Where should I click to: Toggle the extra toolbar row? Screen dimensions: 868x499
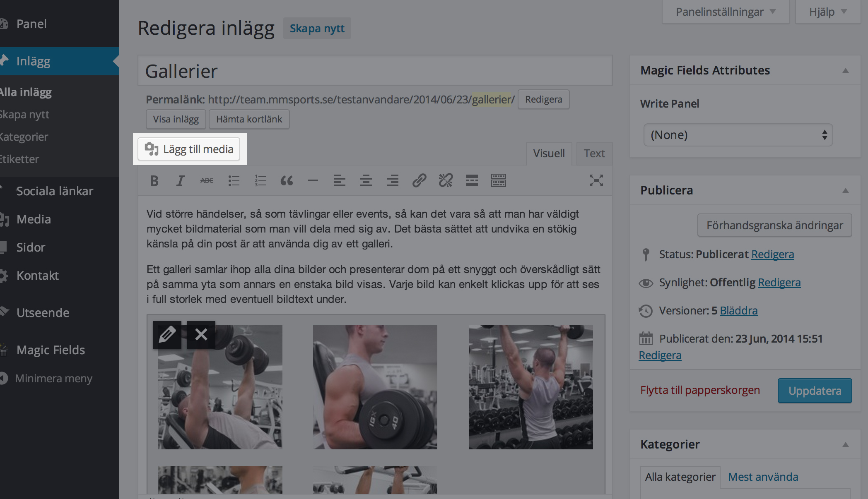click(x=499, y=181)
